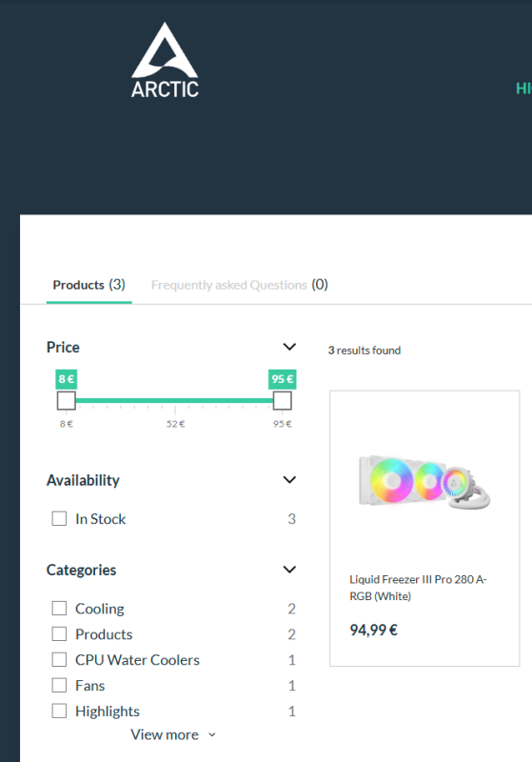Enable the Cooling category checkbox
This screenshot has width=532, height=762.
[59, 609]
